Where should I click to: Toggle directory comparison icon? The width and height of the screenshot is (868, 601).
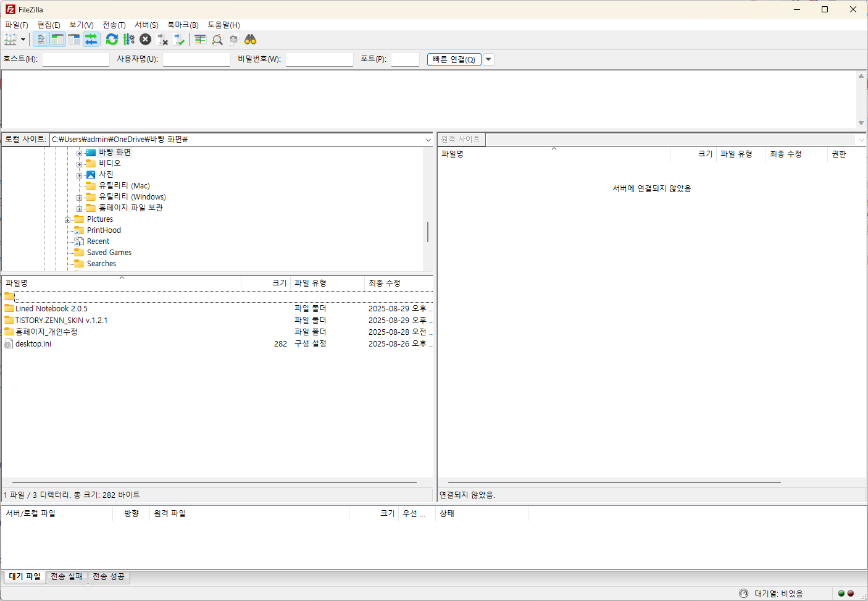[x=217, y=40]
